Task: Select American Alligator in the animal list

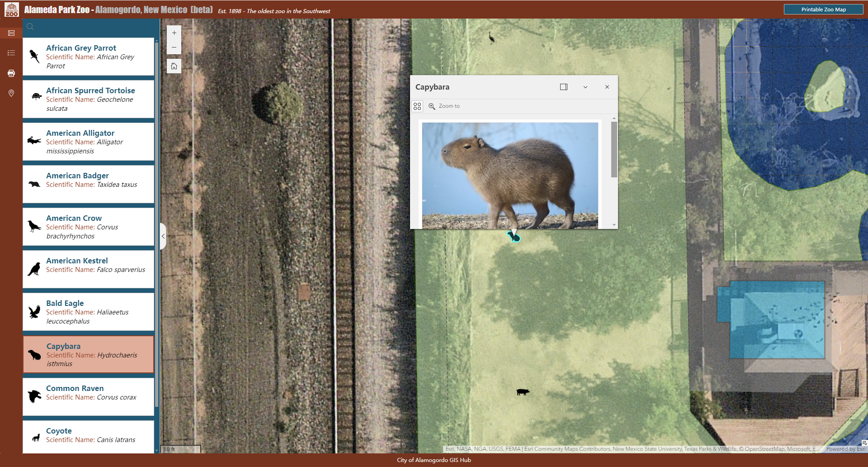Action: [x=88, y=142]
